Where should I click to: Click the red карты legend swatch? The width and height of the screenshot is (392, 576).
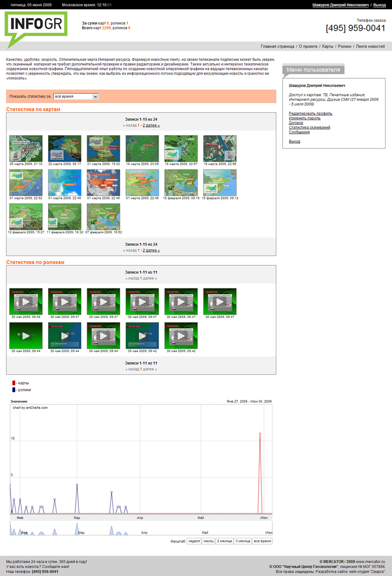coord(14,383)
